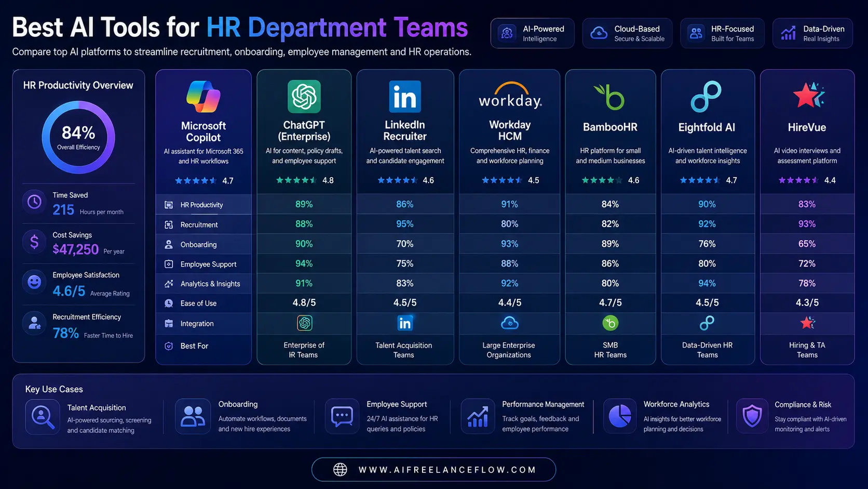Screen dimensions: 868x489
Task: Click 'SMB HR Teams' text
Action: tap(611, 350)
